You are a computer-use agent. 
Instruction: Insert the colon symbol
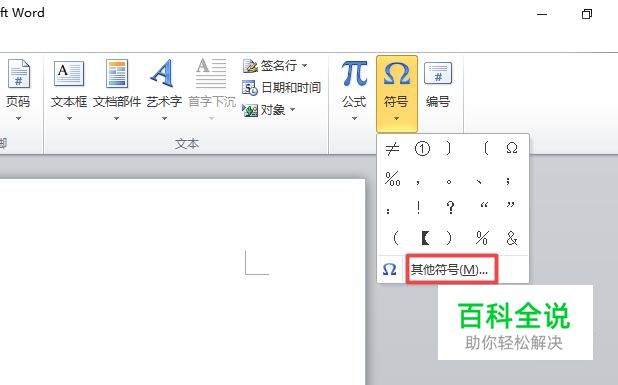click(x=388, y=210)
